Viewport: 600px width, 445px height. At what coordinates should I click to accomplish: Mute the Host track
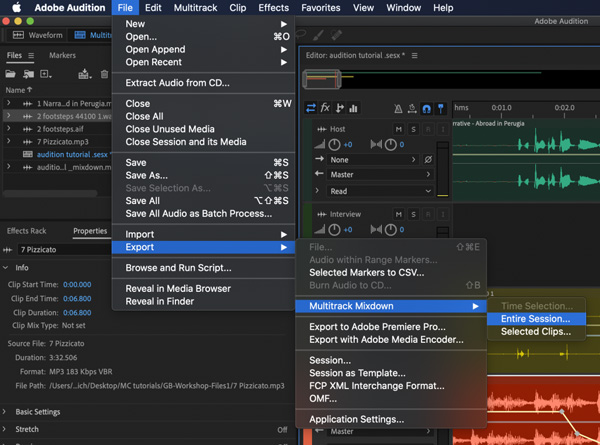[x=399, y=129]
